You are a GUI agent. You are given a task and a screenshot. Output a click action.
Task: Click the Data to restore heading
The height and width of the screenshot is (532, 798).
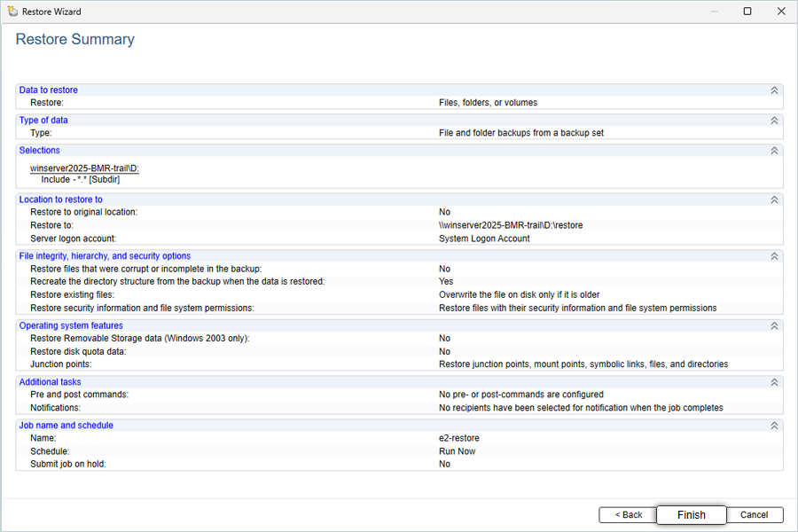tap(49, 90)
